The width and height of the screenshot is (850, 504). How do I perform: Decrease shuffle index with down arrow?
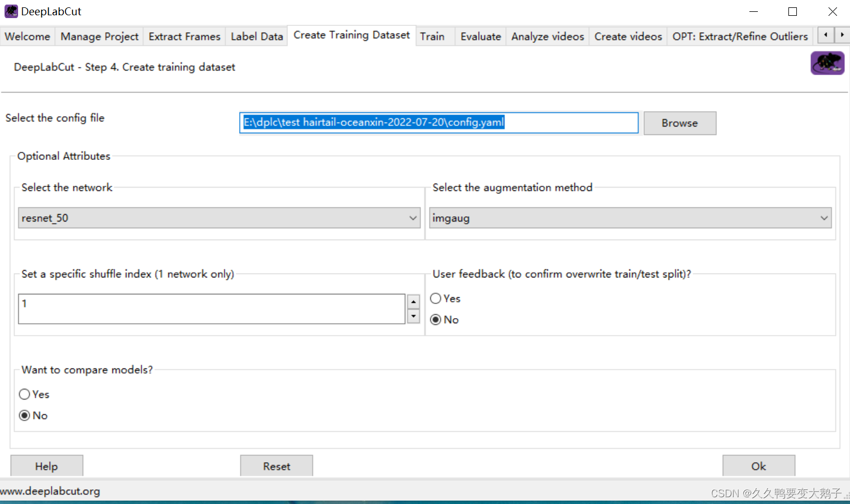pos(414,316)
